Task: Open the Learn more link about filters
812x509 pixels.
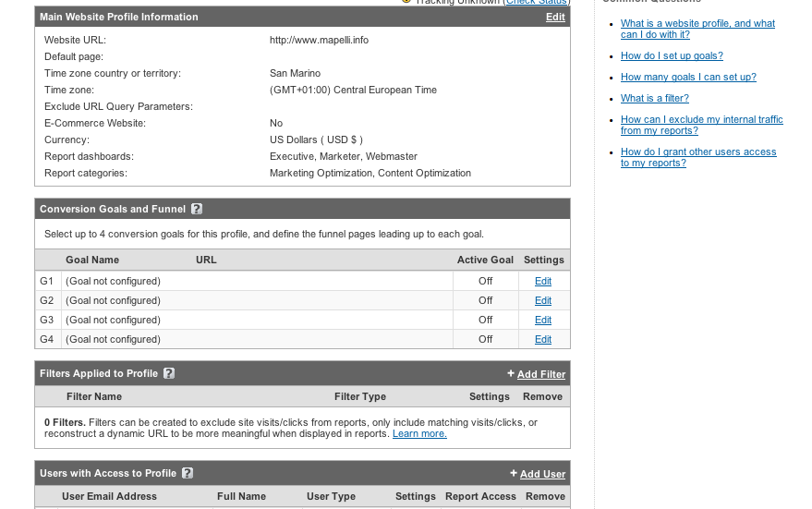Action: point(419,434)
